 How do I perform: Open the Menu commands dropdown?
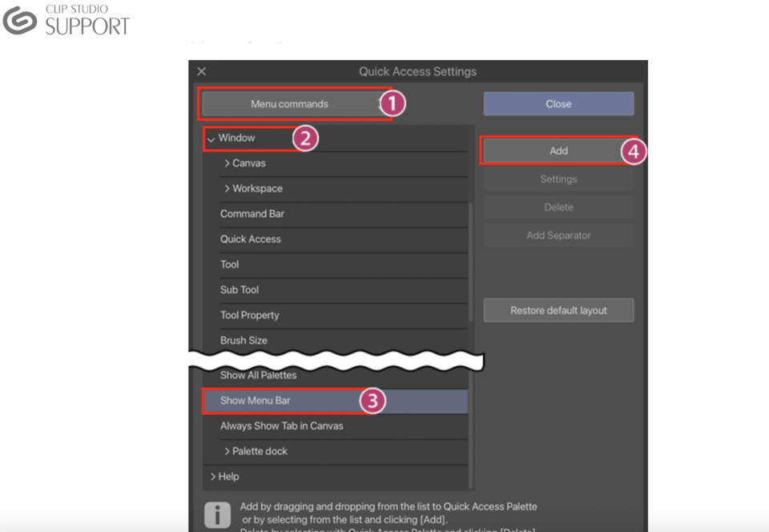[295, 104]
